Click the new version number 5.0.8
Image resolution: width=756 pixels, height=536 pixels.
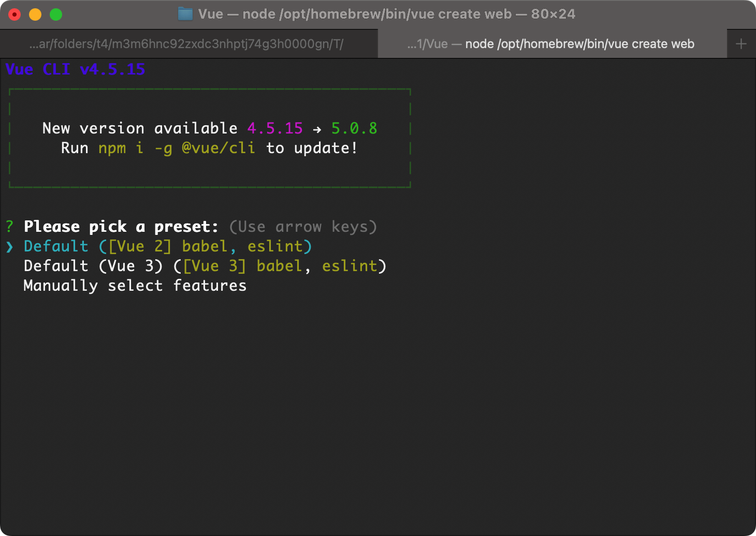(x=354, y=128)
